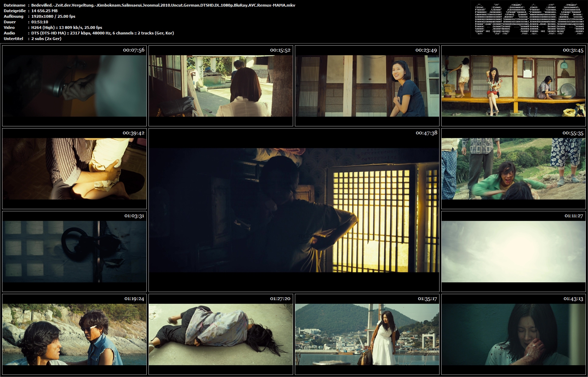Click the large center frame at 00:47:38
Screen dimensions: 588x377
point(294,210)
